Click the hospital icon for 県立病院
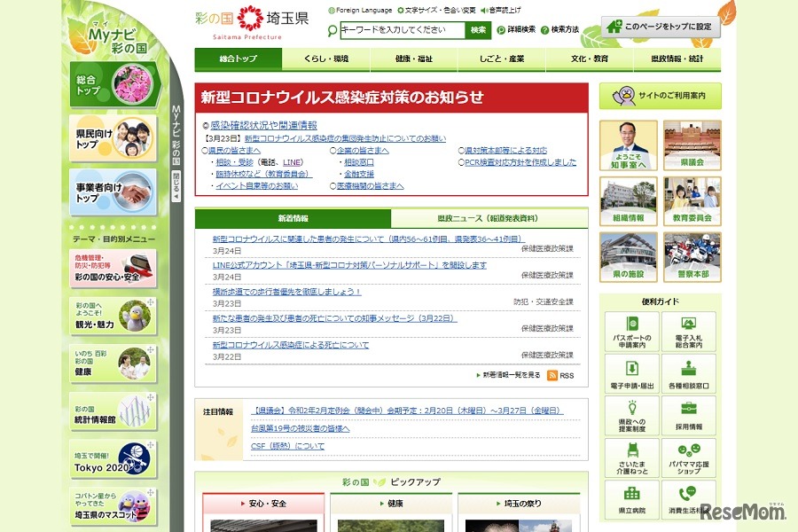This screenshot has width=798, height=532. [x=631, y=495]
